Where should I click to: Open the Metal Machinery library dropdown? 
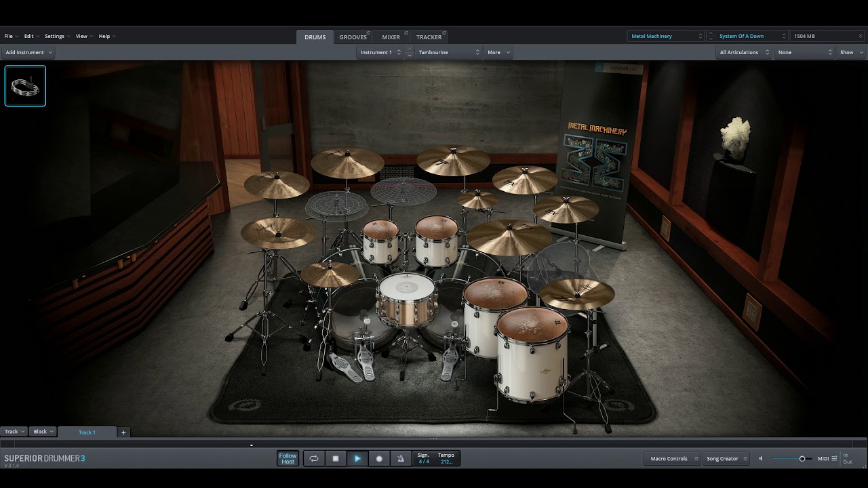click(667, 36)
